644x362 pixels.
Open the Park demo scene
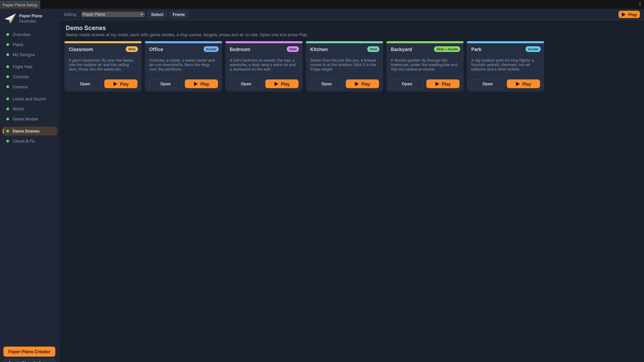(x=487, y=84)
